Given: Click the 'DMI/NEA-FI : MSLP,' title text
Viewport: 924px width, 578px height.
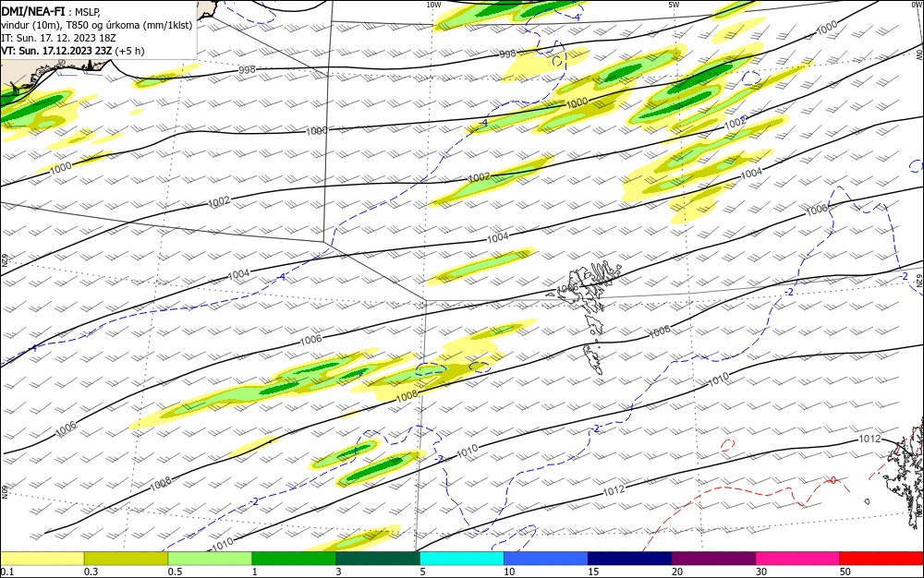Looking at the screenshot, I should click(x=51, y=10).
